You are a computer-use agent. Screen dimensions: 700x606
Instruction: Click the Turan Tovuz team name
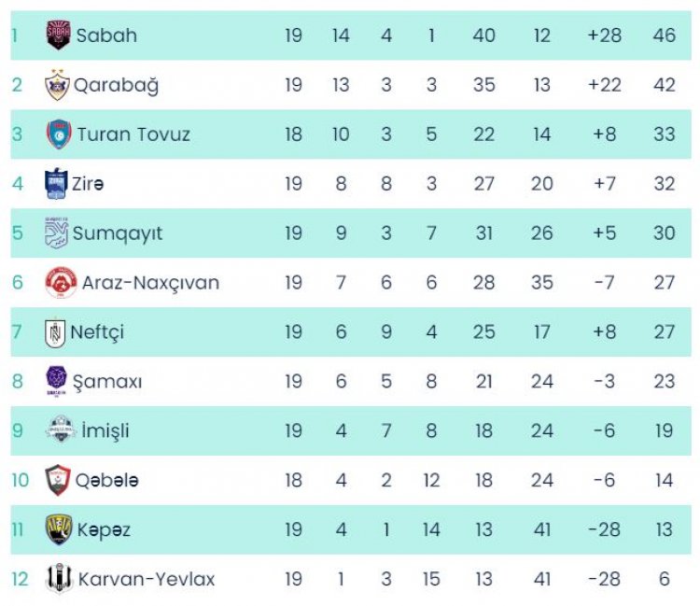133,134
